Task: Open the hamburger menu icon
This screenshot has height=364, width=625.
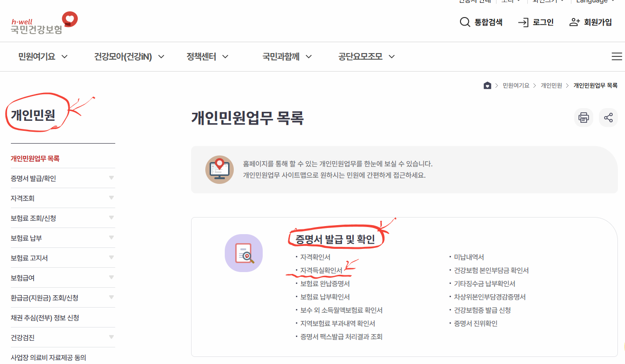Action: 616,56
